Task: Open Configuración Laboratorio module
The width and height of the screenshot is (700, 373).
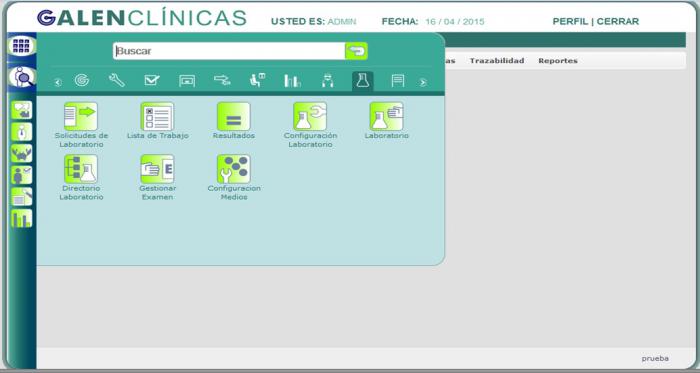Action: click(x=310, y=124)
